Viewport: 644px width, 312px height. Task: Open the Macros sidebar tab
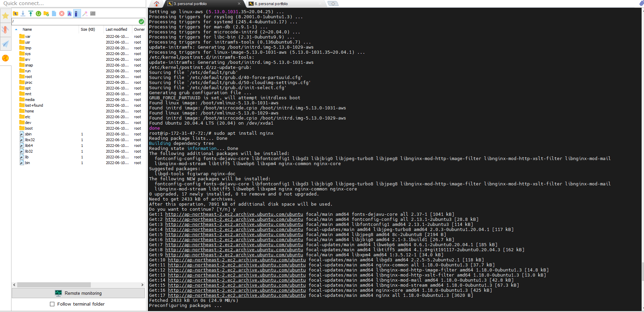[5, 44]
